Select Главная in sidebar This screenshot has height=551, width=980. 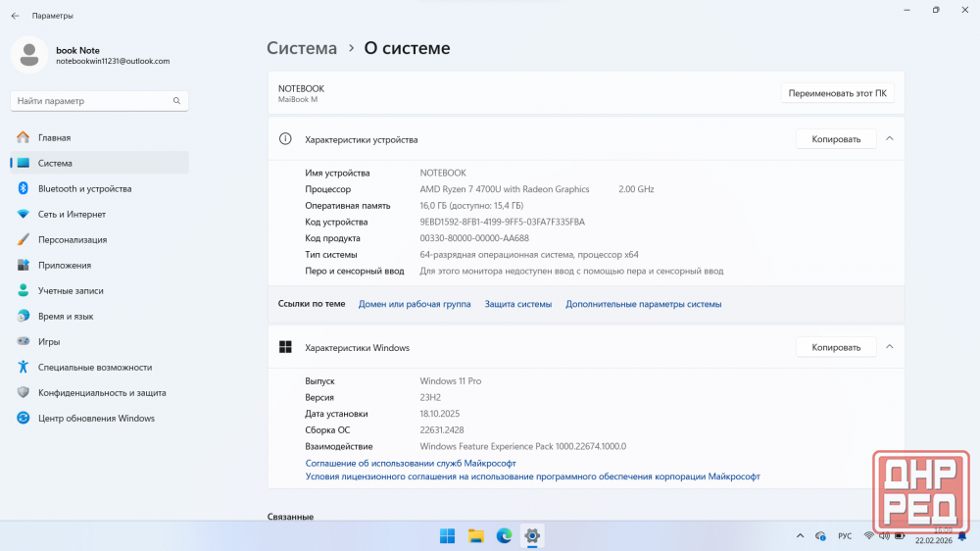(54, 137)
